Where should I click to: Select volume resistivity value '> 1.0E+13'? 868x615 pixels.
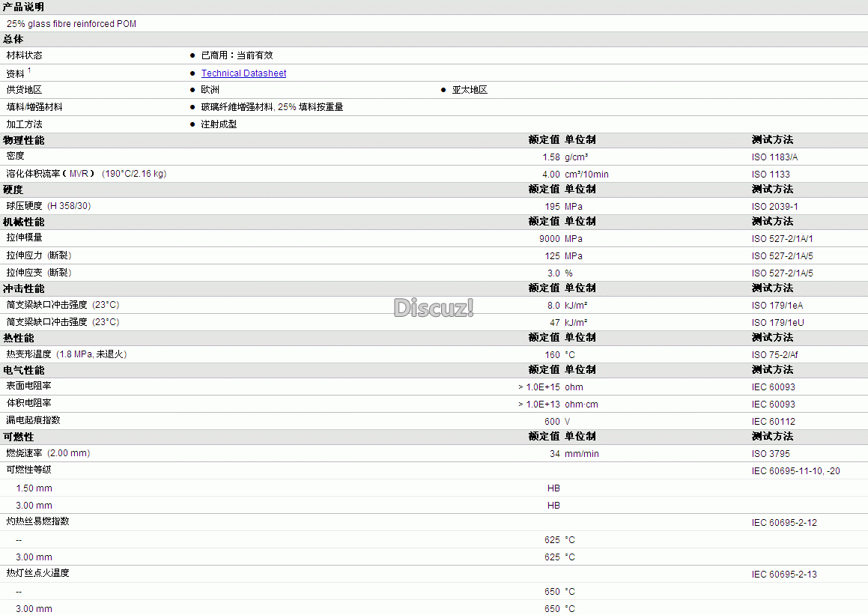(539, 404)
